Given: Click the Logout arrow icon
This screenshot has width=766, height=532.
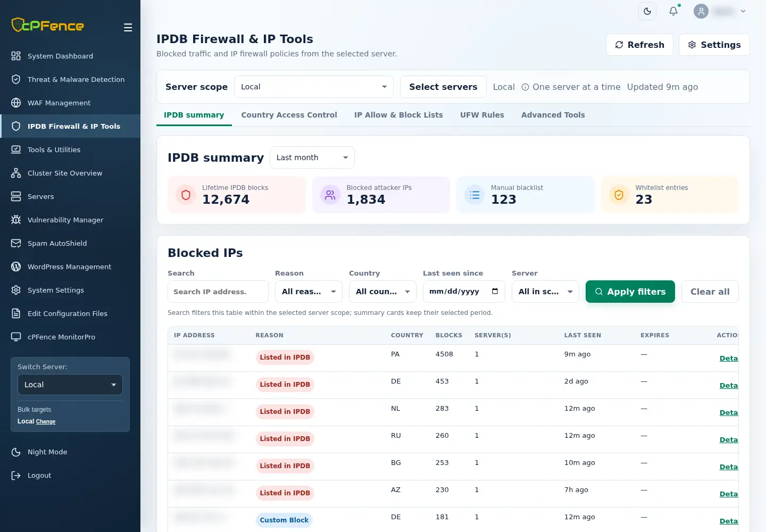Looking at the screenshot, I should (x=16, y=475).
